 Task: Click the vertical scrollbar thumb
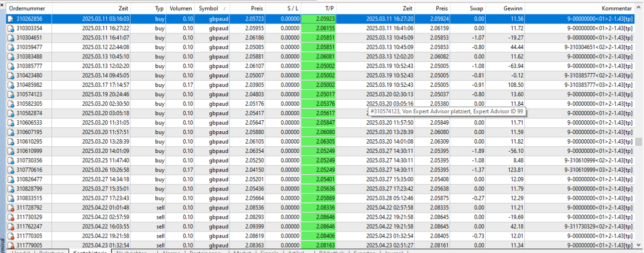(639, 142)
